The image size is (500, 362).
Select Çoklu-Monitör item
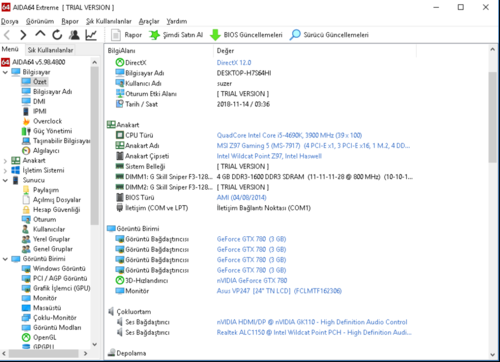tap(49, 318)
